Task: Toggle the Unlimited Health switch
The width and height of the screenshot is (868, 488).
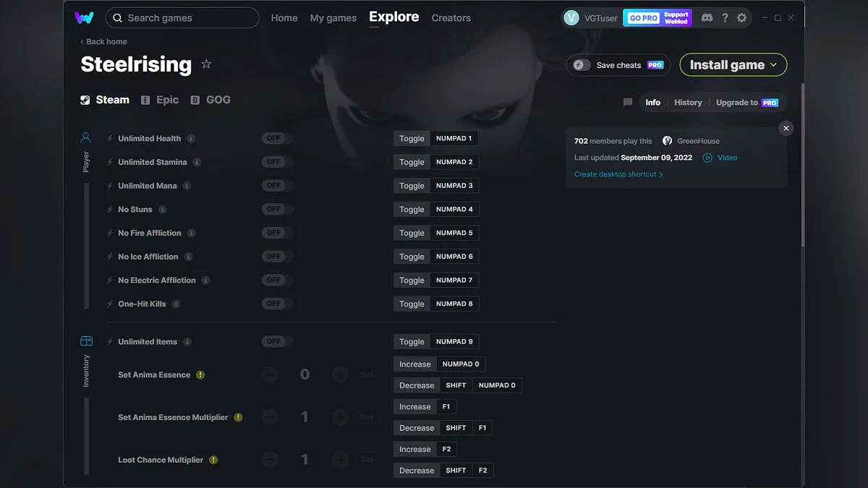Action: pos(276,138)
